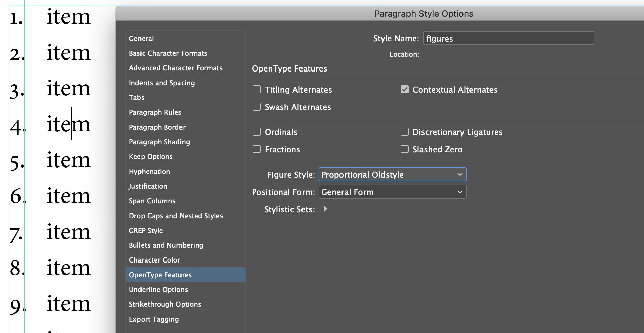The width and height of the screenshot is (644, 333).
Task: Uncheck Contextual Alternates
Action: click(x=405, y=90)
